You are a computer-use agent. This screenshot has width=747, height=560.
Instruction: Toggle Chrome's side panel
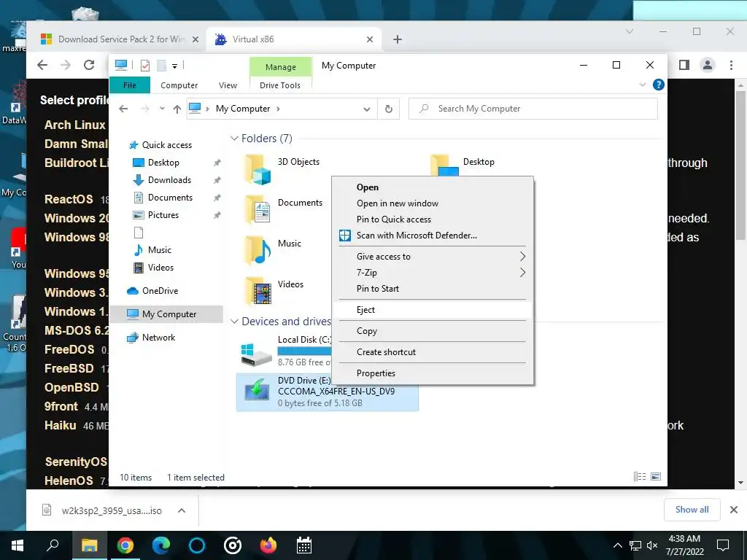[x=684, y=65]
